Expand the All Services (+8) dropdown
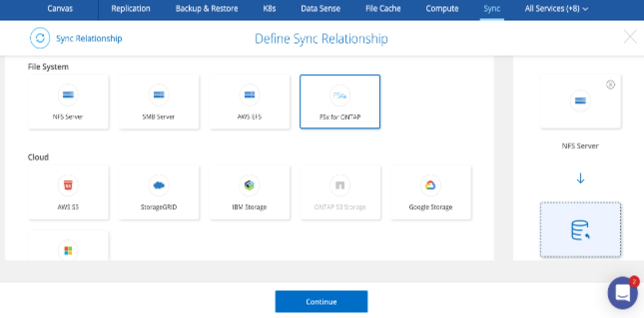 (556, 8)
